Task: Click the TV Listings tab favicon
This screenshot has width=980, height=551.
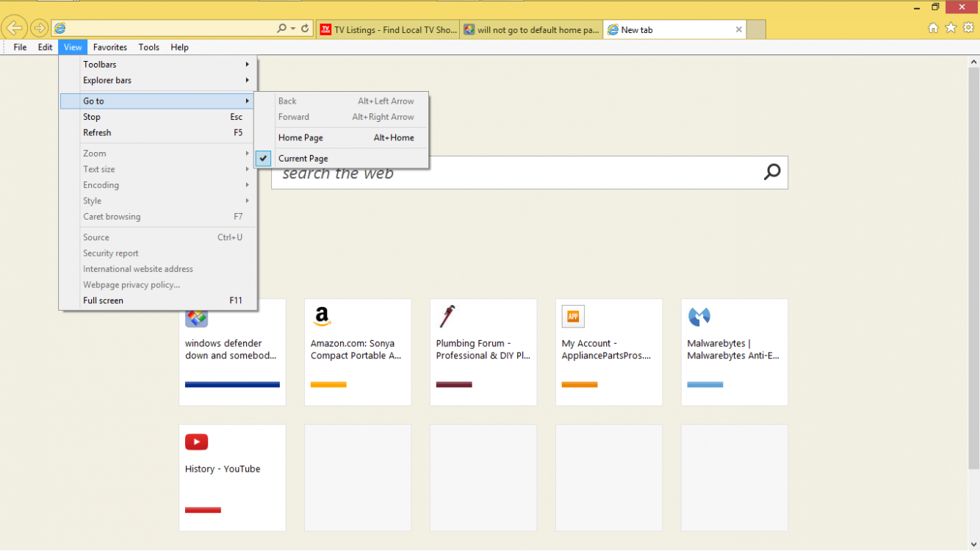Action: [x=325, y=29]
